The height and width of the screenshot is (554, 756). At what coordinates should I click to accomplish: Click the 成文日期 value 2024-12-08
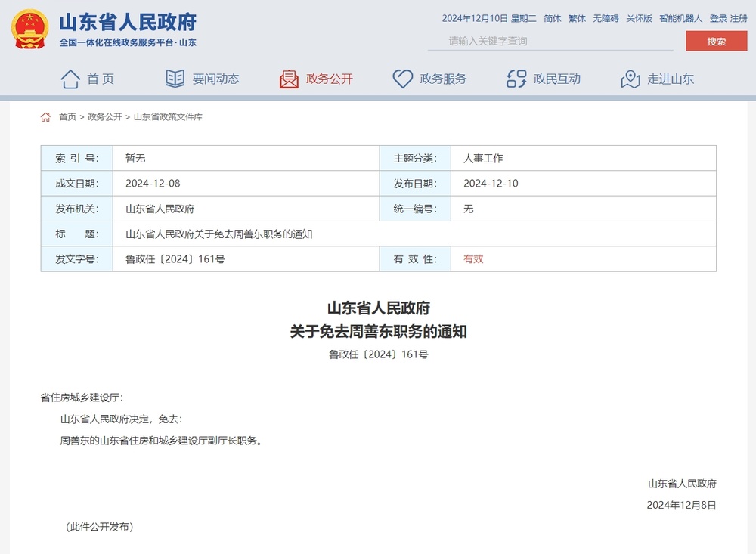pos(153,183)
